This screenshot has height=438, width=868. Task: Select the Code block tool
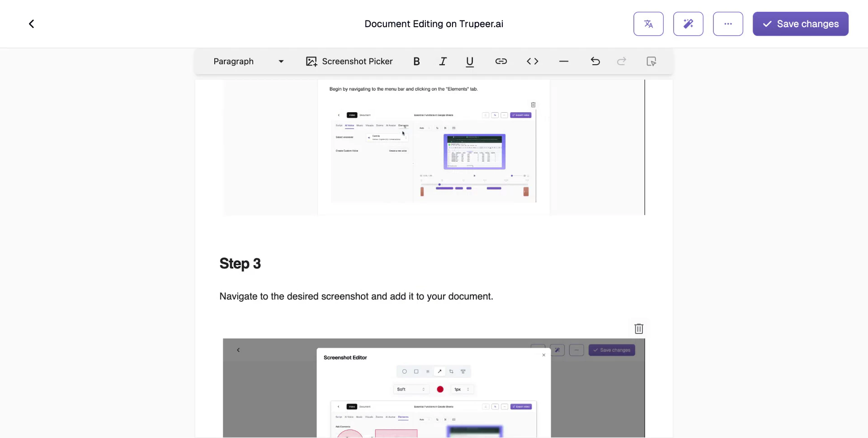pos(533,62)
